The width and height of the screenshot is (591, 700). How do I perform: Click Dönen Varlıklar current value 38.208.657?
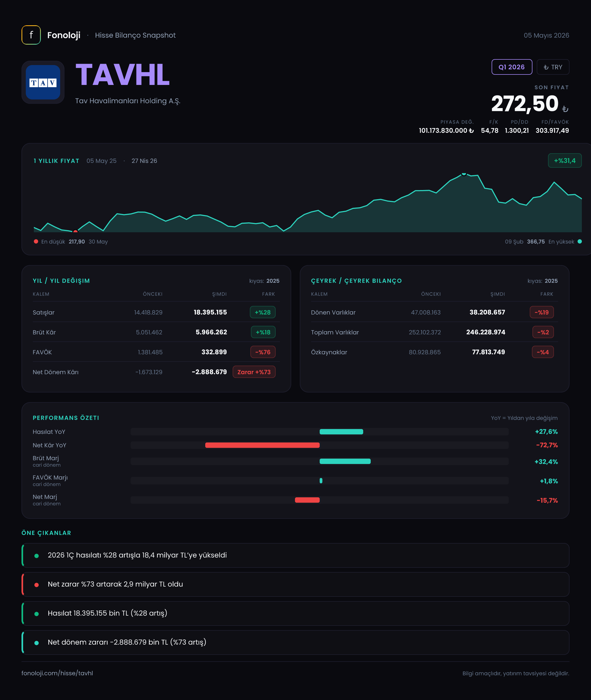tap(487, 312)
